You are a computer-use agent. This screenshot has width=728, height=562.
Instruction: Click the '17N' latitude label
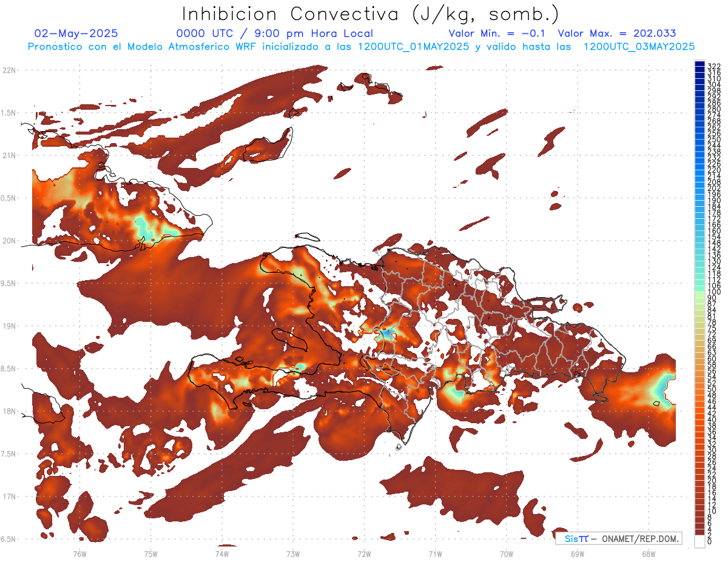9,497
